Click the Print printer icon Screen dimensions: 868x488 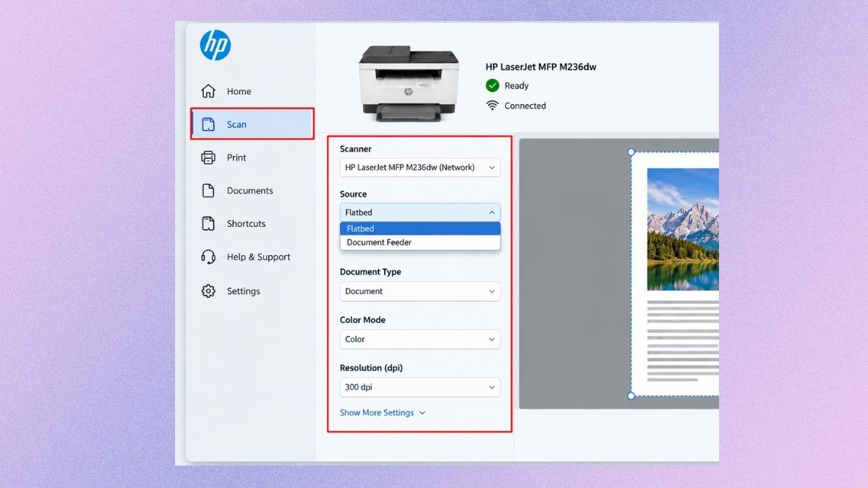point(208,158)
